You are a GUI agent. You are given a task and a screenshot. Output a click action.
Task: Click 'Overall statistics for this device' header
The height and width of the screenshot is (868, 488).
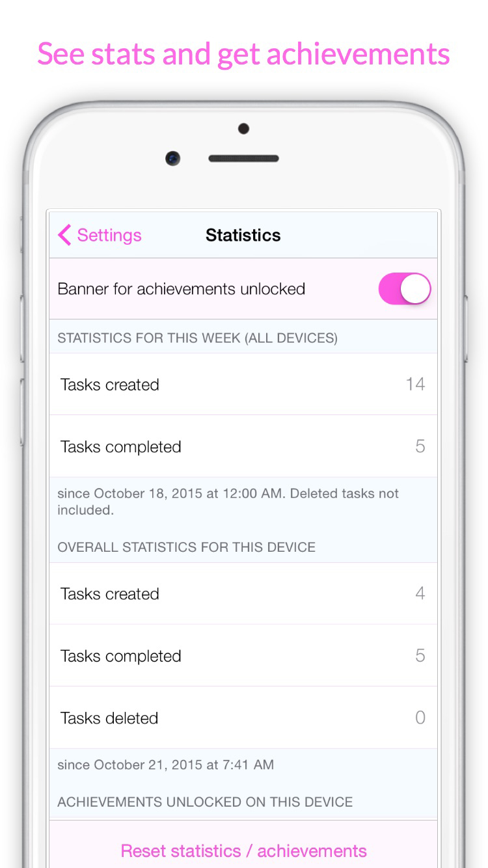[x=186, y=547]
